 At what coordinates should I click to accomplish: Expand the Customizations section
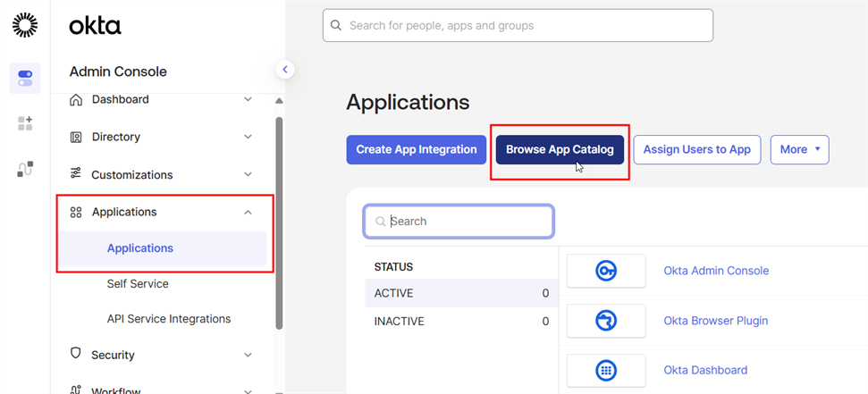click(248, 174)
